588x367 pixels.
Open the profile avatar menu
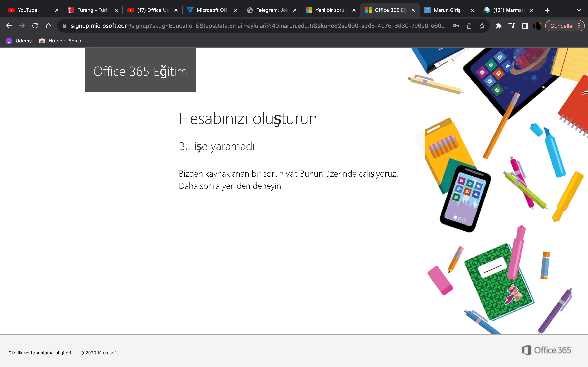[537, 26]
